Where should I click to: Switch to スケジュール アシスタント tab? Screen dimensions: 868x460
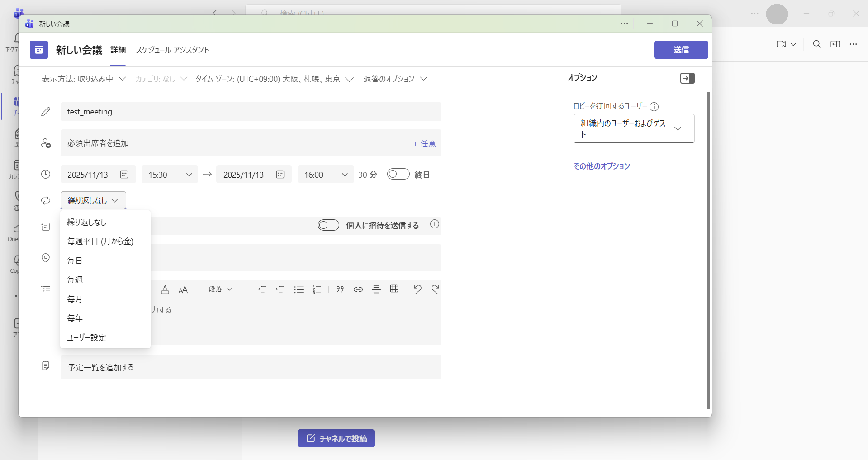click(x=172, y=50)
